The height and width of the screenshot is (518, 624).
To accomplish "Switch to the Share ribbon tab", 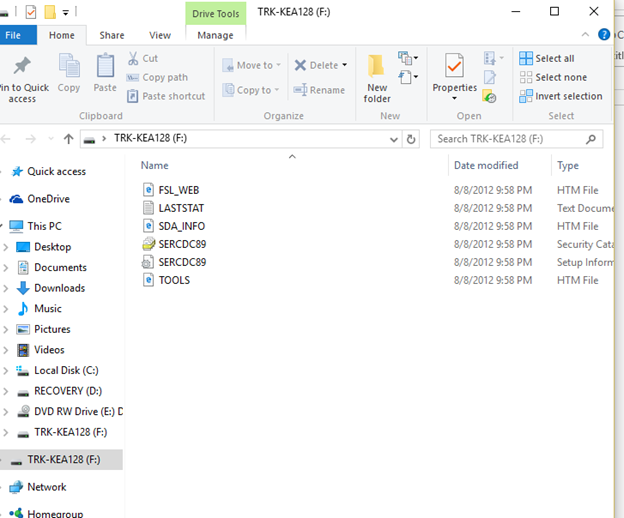I will point(112,35).
